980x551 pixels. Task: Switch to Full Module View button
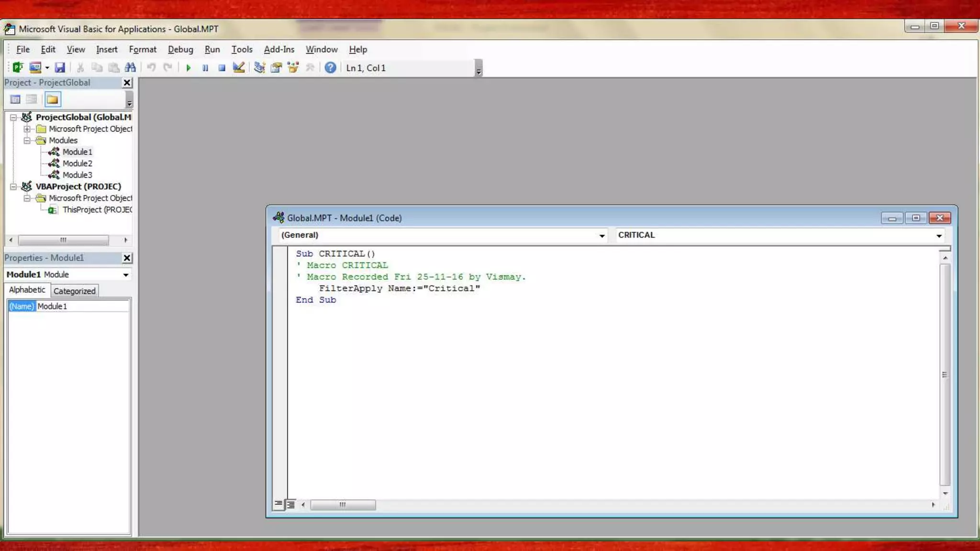point(290,505)
